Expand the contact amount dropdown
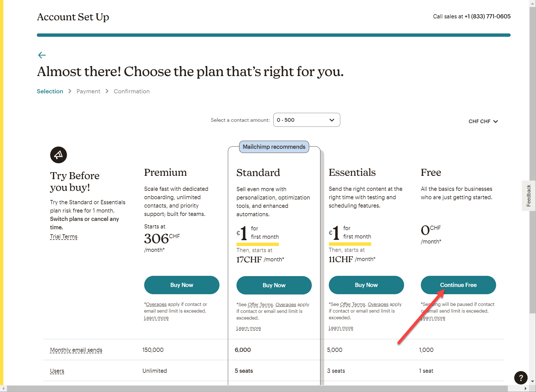The image size is (536, 392). (306, 120)
